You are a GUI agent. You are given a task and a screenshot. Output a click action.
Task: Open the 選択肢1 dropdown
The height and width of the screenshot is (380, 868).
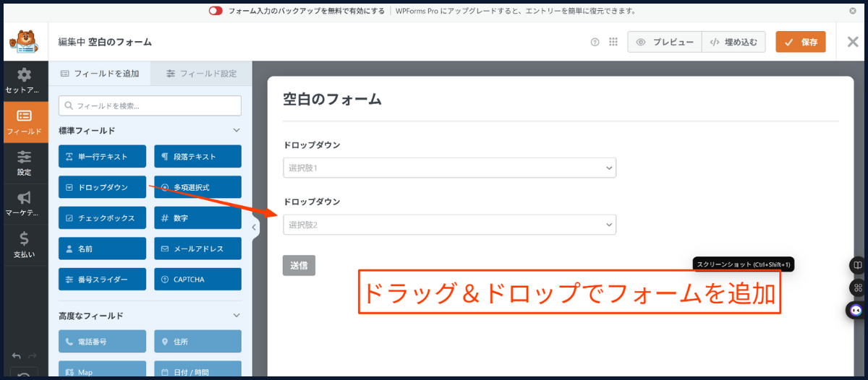pos(449,168)
